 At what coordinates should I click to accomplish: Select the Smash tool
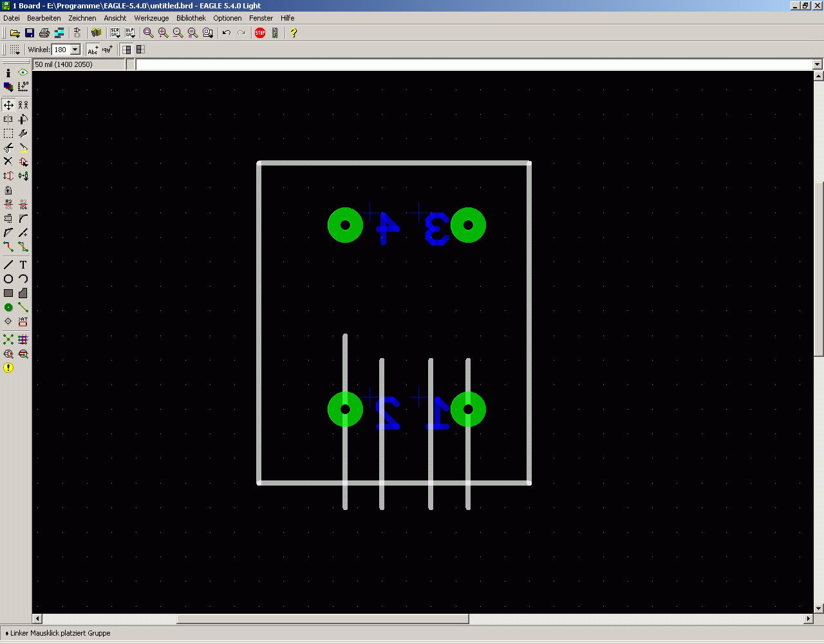[x=8, y=219]
